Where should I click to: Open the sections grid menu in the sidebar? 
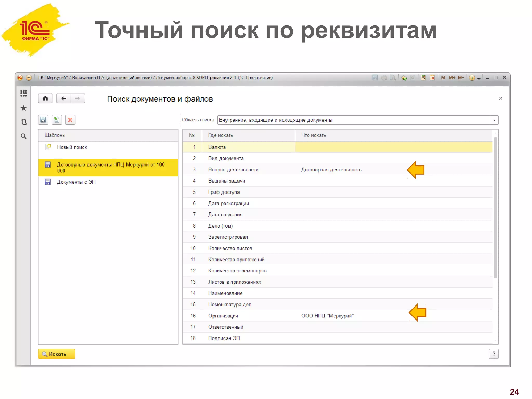click(24, 93)
